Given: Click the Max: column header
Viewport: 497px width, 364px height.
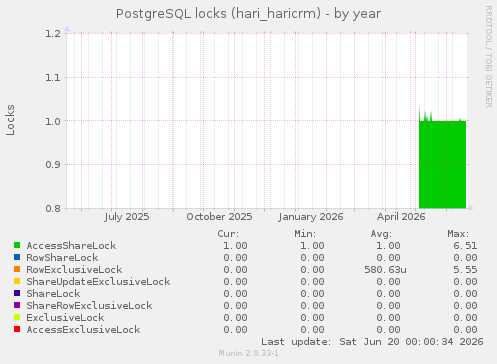Looking at the screenshot, I should (x=458, y=234).
